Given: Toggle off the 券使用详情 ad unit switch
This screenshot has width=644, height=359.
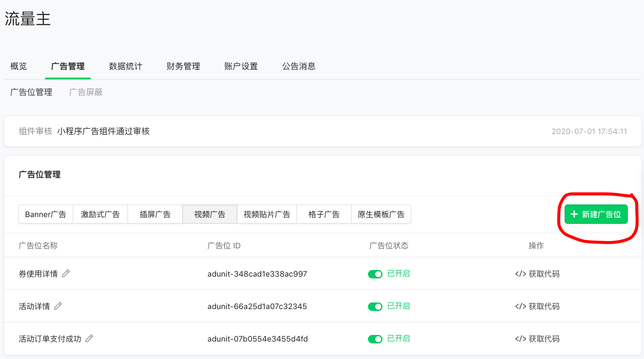Looking at the screenshot, I should 375,274.
